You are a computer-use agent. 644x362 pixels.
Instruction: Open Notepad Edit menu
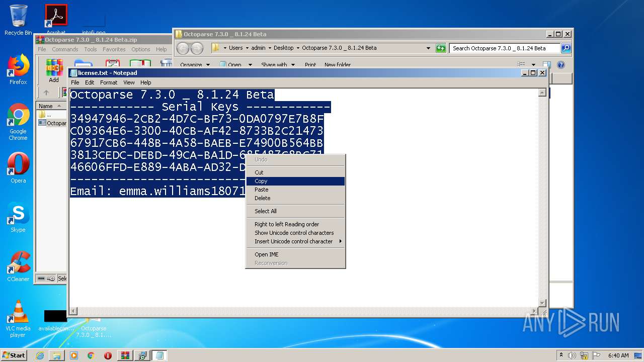(x=90, y=82)
